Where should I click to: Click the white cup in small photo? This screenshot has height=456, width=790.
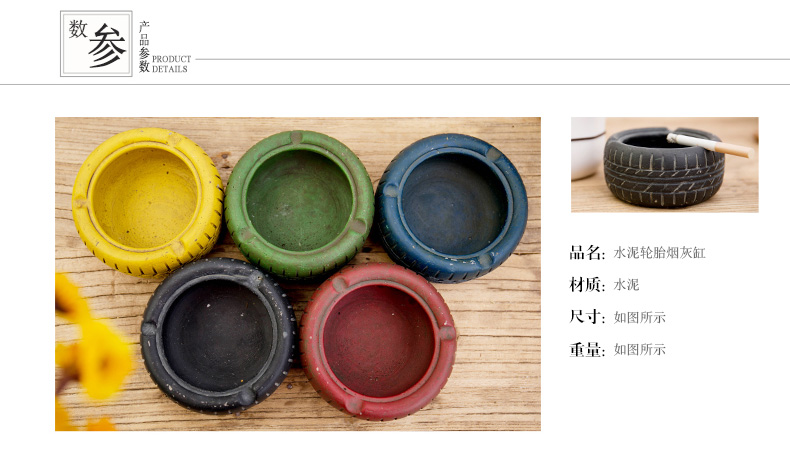tap(588, 148)
